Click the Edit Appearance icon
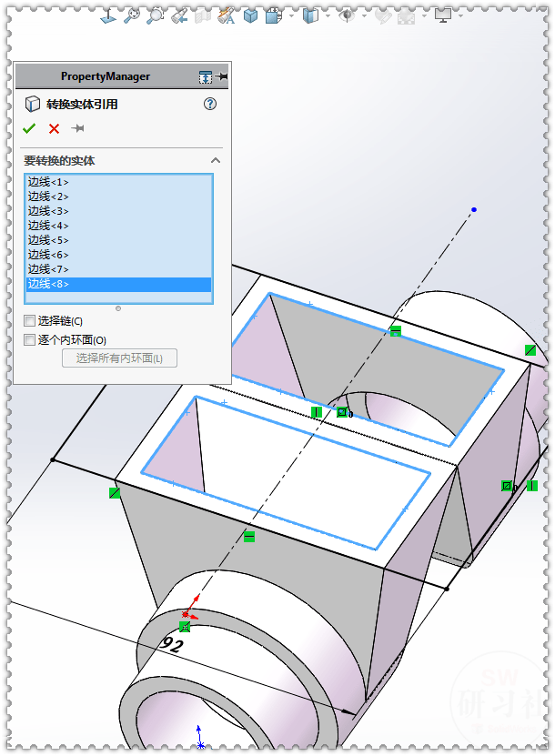This screenshot has height=756, width=555. click(x=383, y=17)
